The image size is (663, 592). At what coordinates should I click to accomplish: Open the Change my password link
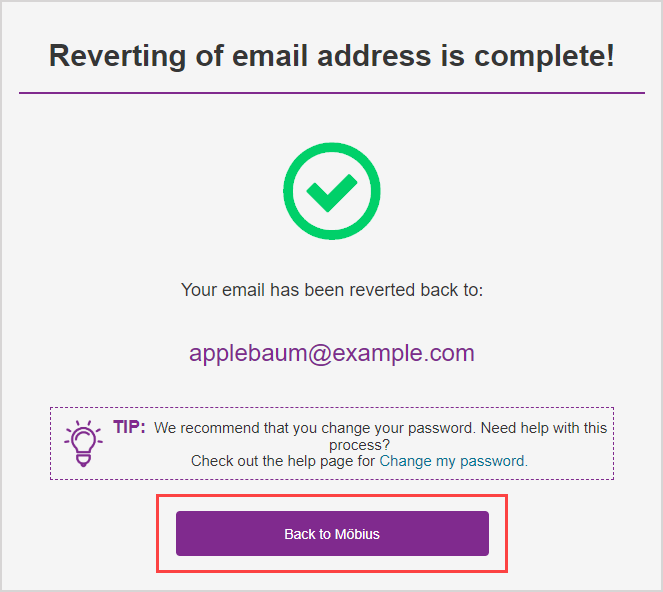click(452, 461)
